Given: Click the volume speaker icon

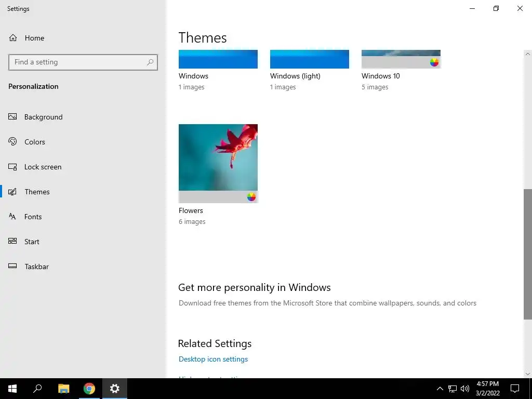Looking at the screenshot, I should [x=465, y=389].
